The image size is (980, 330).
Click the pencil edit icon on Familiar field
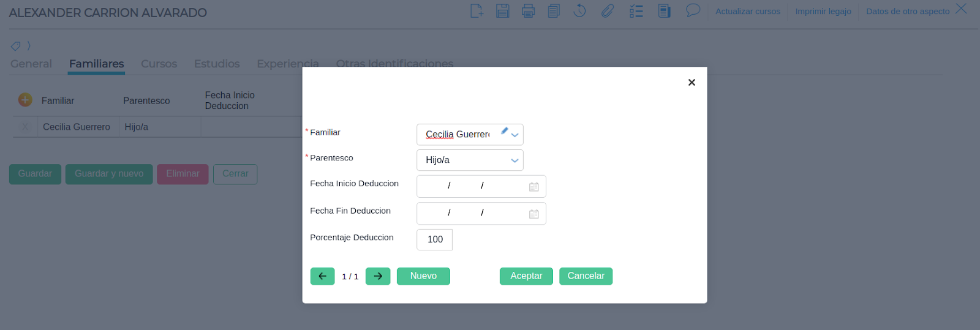point(504,131)
